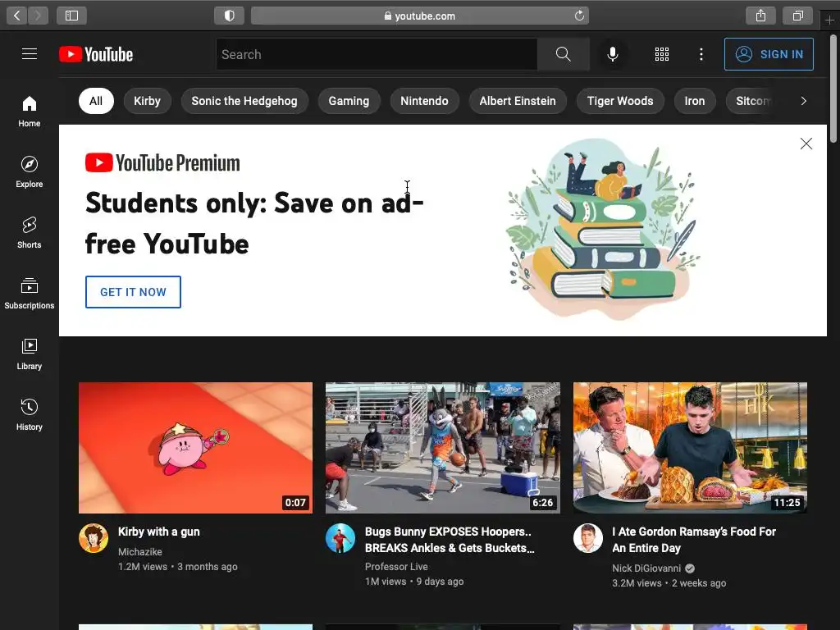Click the youtube.com address bar
Screen dimensions: 840x630
(419, 16)
